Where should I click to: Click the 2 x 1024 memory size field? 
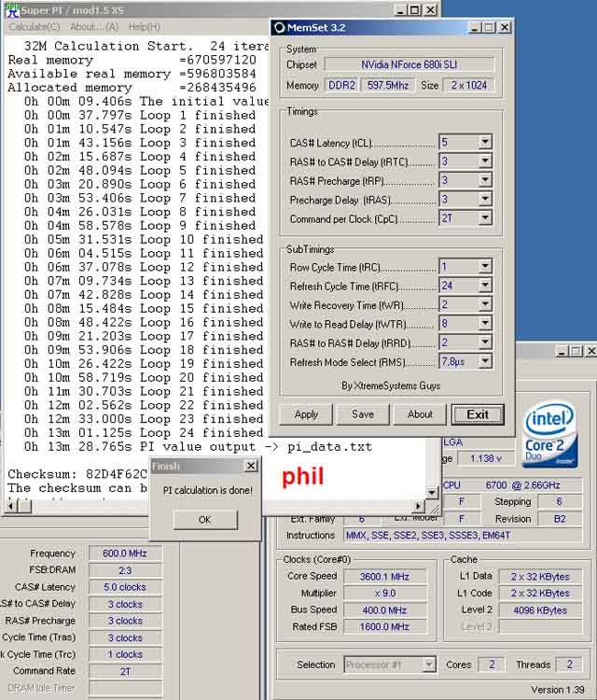(x=468, y=85)
